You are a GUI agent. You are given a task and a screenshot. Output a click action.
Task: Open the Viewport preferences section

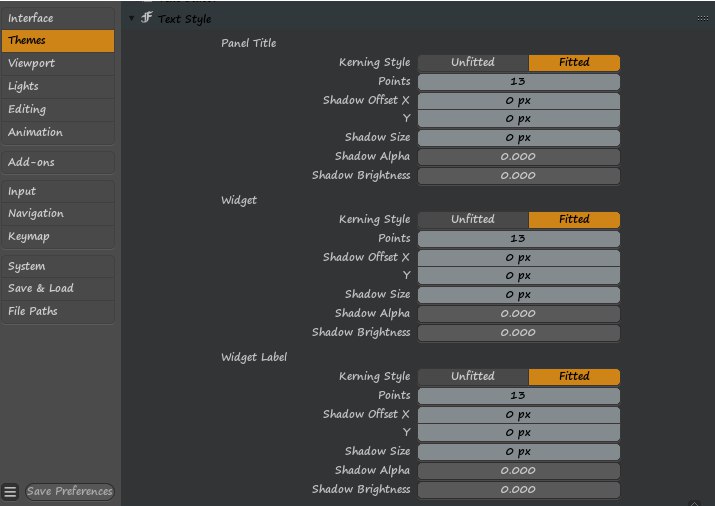[58, 63]
